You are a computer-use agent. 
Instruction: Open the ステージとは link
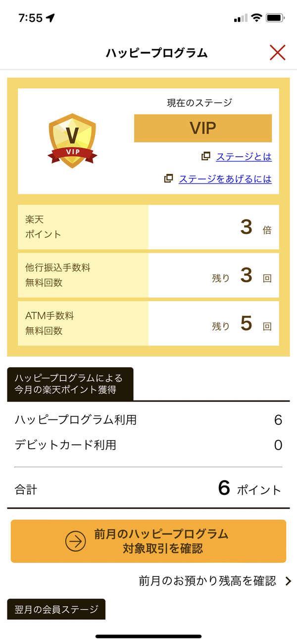click(x=244, y=157)
